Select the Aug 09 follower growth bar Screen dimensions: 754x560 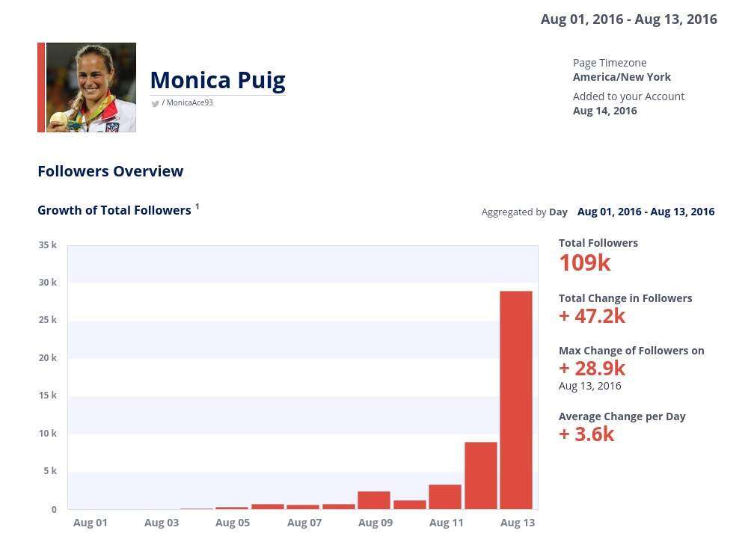[x=374, y=500]
